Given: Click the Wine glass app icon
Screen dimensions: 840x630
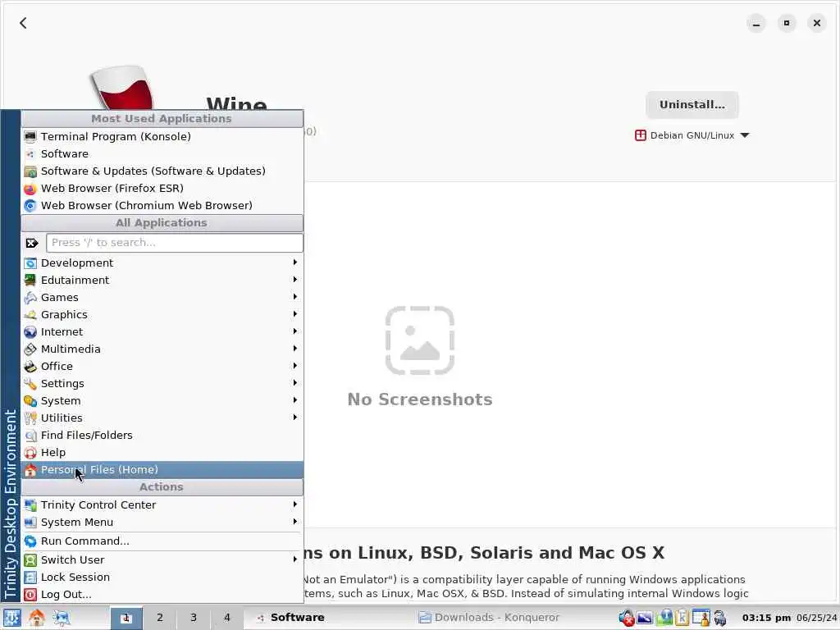Looking at the screenshot, I should tap(123, 88).
